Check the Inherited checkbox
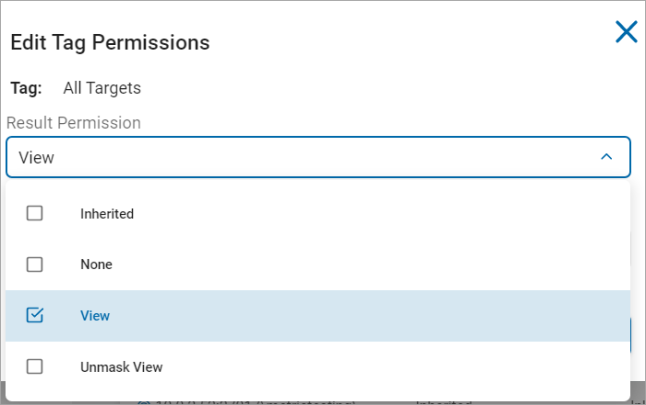646x405 pixels. click(35, 213)
